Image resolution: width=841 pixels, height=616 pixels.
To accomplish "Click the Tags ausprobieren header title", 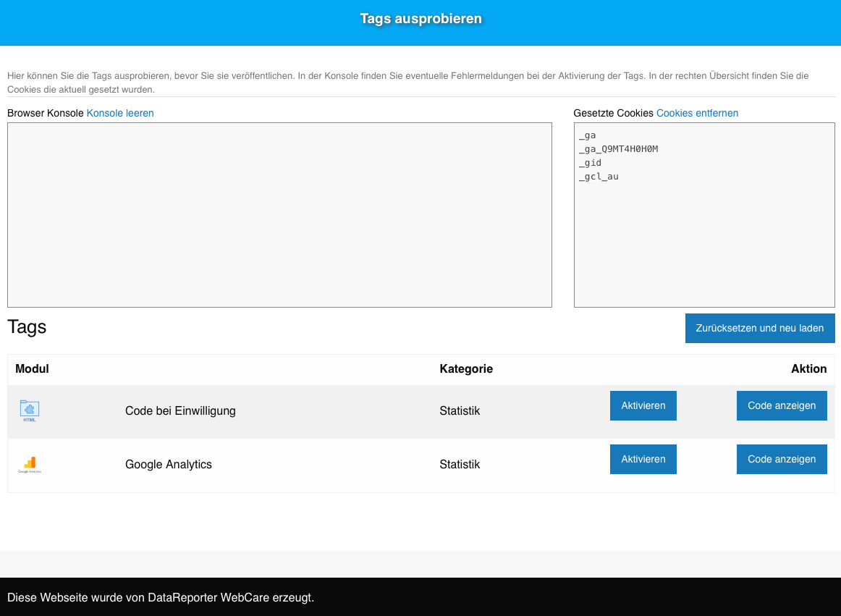I will pyautogui.click(x=420, y=19).
